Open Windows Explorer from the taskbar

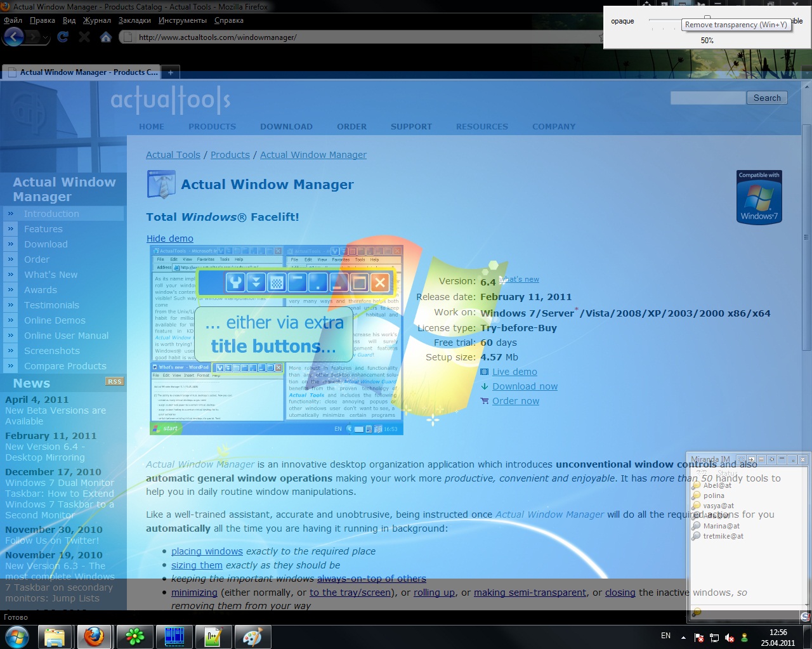(x=55, y=636)
